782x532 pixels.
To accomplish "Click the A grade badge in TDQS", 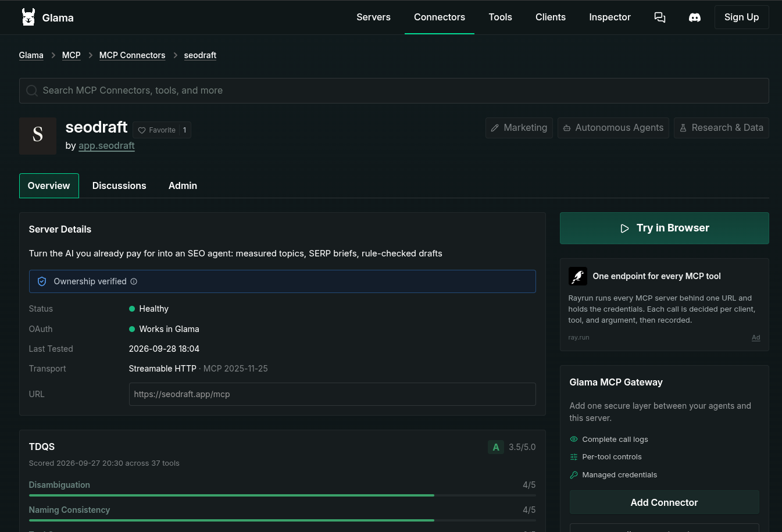I will 496,447.
